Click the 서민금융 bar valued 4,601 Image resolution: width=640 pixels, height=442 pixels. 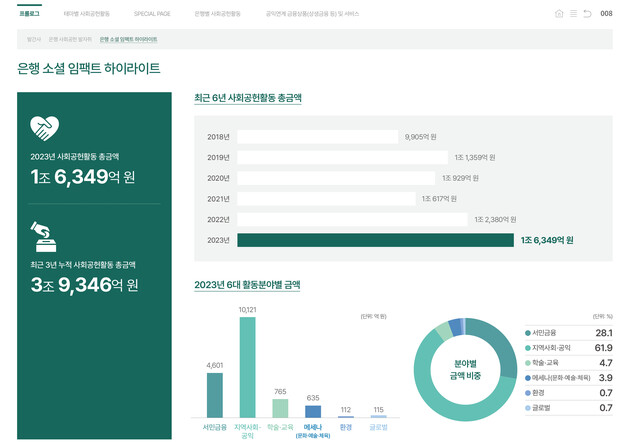(215, 395)
